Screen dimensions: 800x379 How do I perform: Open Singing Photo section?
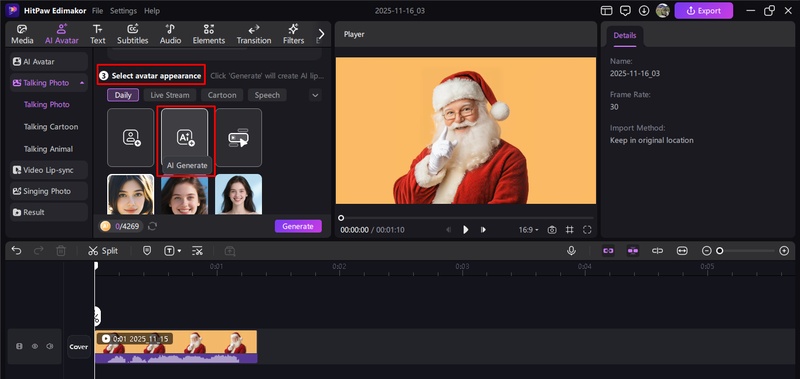click(49, 191)
